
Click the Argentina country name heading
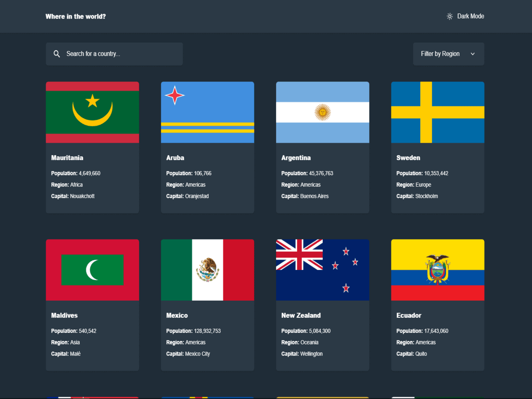point(296,158)
